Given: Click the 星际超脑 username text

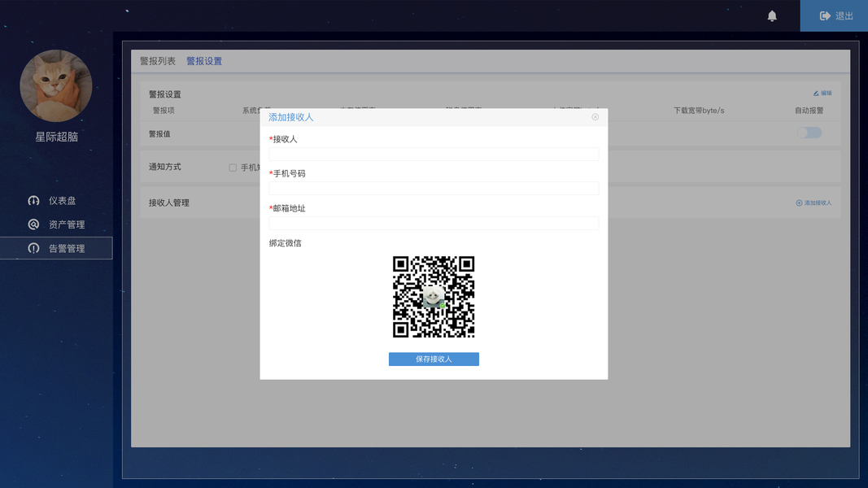Looking at the screenshot, I should (56, 137).
